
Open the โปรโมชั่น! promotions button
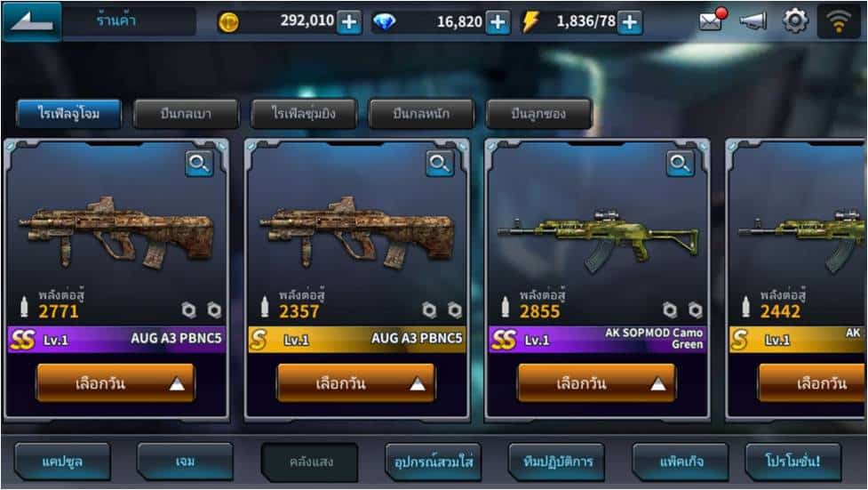[792, 461]
